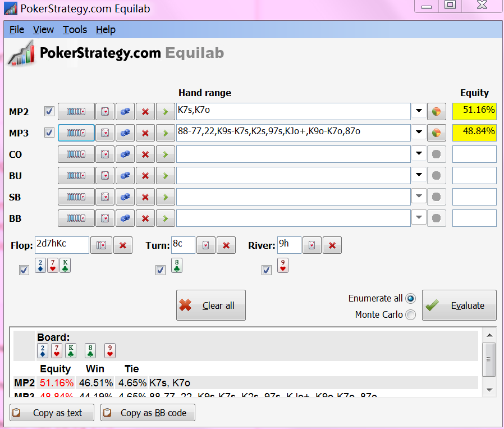The image size is (504, 429).
Task: Randomize CO hand with dice icon
Action: [x=125, y=154]
